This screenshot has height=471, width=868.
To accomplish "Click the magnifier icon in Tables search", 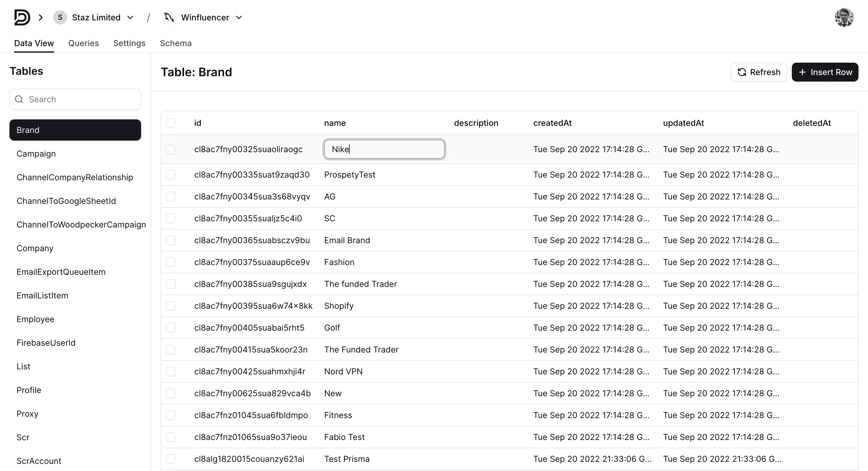I will point(19,99).
